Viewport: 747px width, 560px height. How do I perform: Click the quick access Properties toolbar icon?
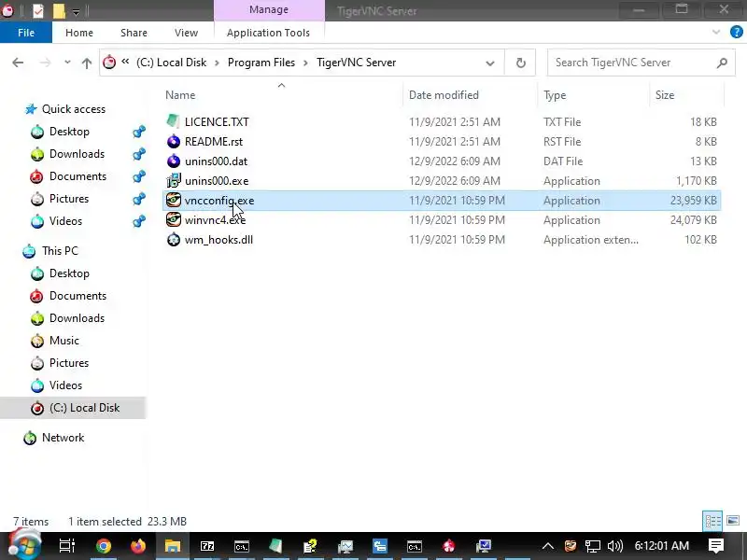[x=37, y=10]
